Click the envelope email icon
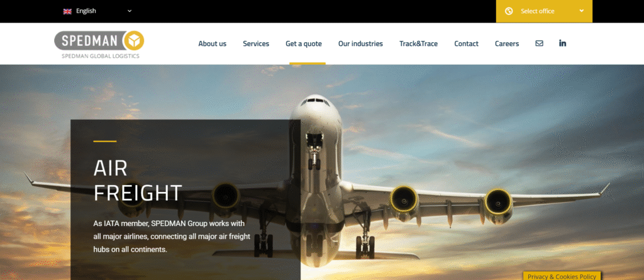Screen dimensions: 644x280 coord(539,43)
